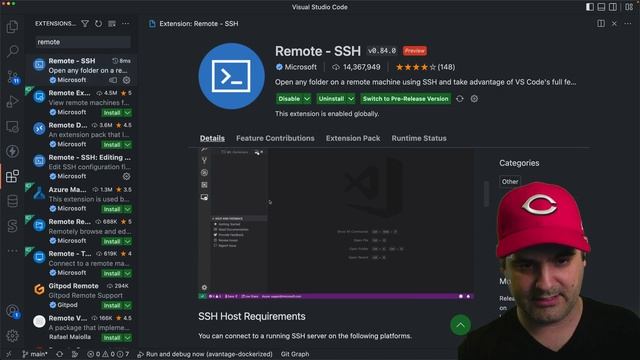Click the sync changes icon in status bar
Screen dimensions: 640x360
click(60, 354)
